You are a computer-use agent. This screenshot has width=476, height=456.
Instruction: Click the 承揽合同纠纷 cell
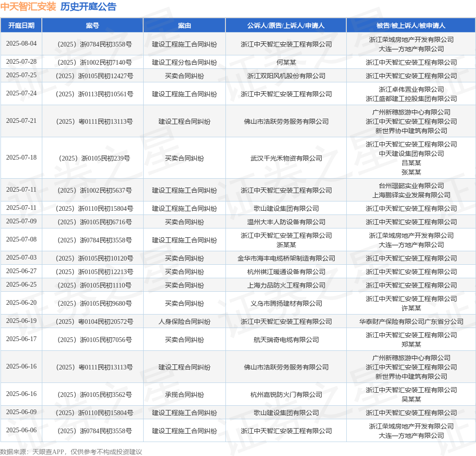point(184,395)
